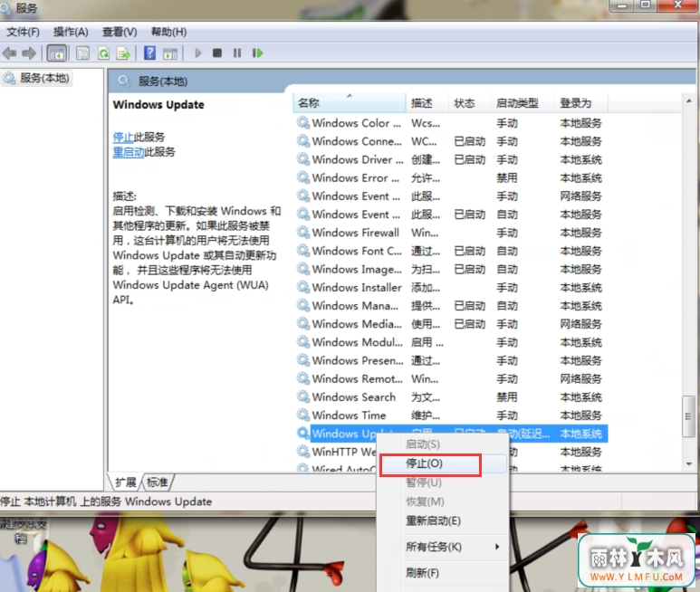Click the gear icon beside Windows Installer
This screenshot has width=700, height=592.
[303, 287]
